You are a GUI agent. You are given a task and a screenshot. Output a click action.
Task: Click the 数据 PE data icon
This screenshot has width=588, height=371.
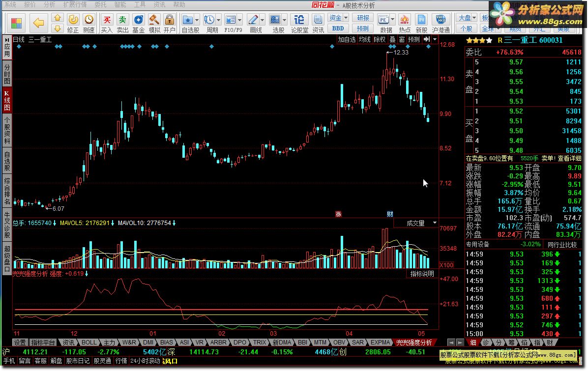[383, 20]
